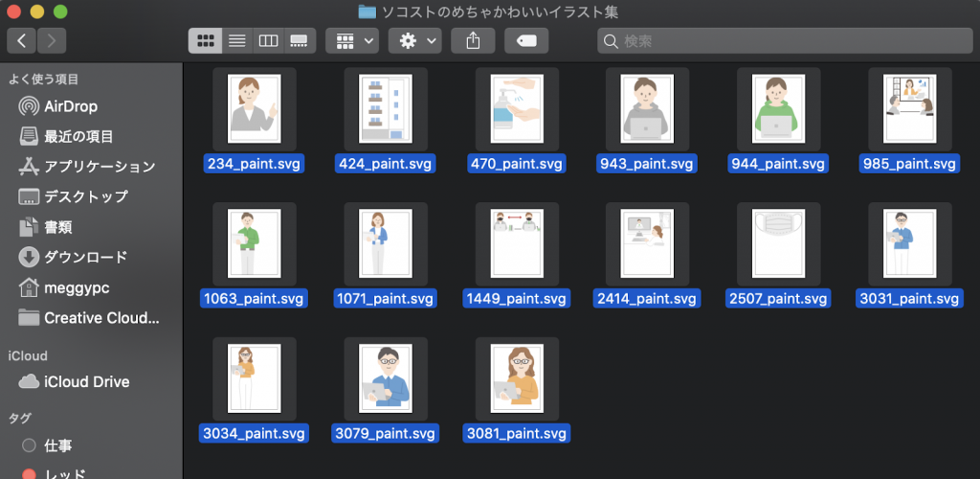The image size is (980, 479).
Task: Select the 仕事 tag
Action: [57, 445]
